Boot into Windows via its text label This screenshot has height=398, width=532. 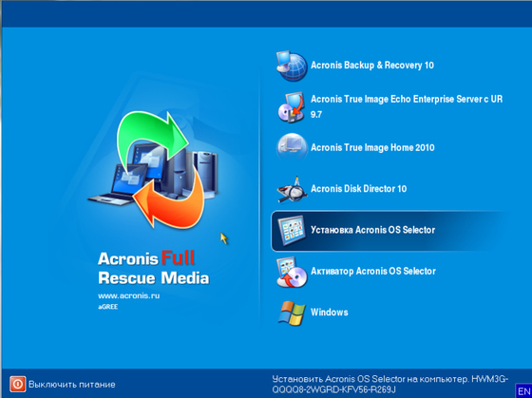(330, 313)
